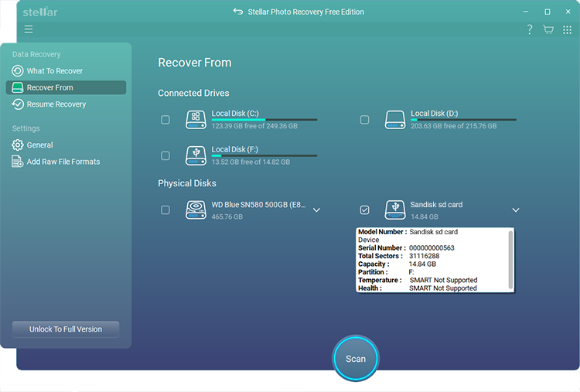This screenshot has height=392, width=580.
Task: Minimize the Stellar Photo Recovery window
Action: tap(526, 12)
